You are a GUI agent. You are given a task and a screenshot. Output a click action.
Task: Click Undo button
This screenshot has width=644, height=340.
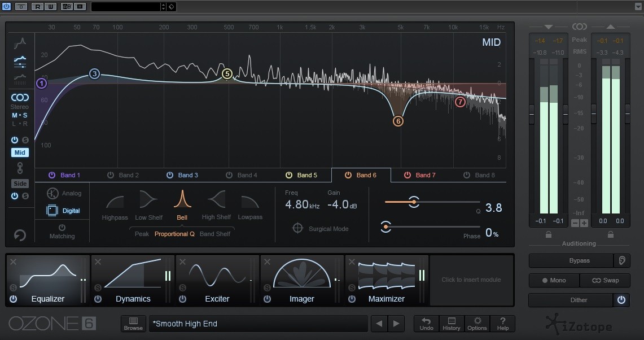(x=426, y=324)
